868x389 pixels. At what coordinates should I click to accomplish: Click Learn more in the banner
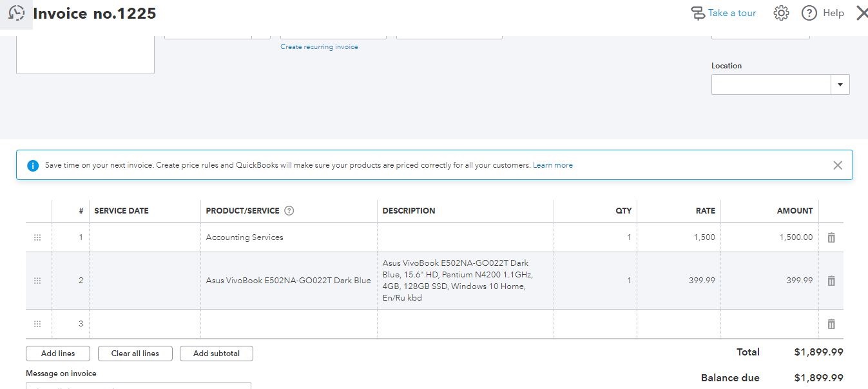553,165
